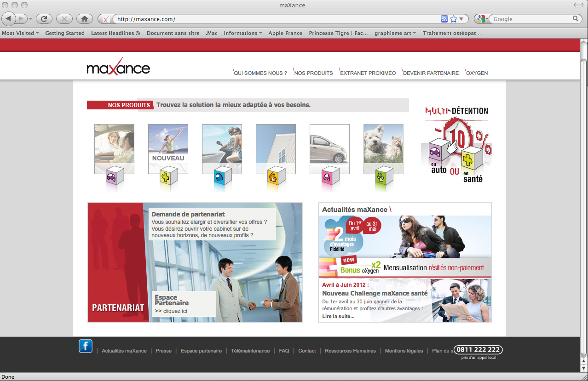Open the Multi-détention -10% promotion banner
This screenshot has height=381, width=588.
(x=456, y=144)
